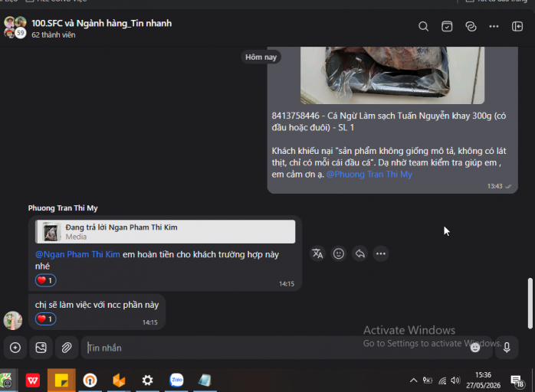535x392 pixels.
Task: Open the emoji picker in input box
Action: [475, 348]
